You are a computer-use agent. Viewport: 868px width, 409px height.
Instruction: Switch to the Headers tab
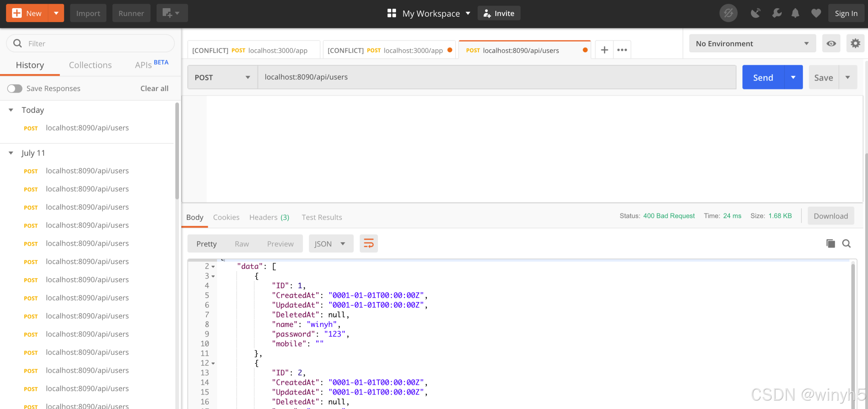tap(269, 217)
